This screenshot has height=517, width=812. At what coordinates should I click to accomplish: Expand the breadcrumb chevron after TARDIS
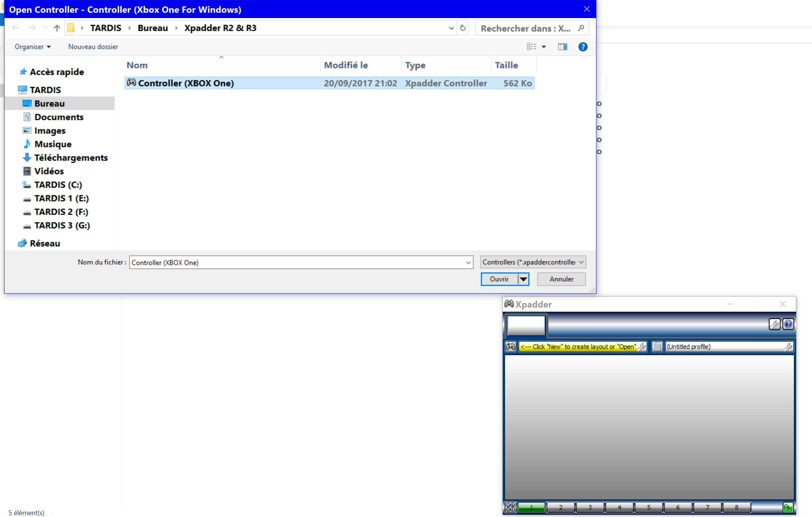(x=129, y=28)
